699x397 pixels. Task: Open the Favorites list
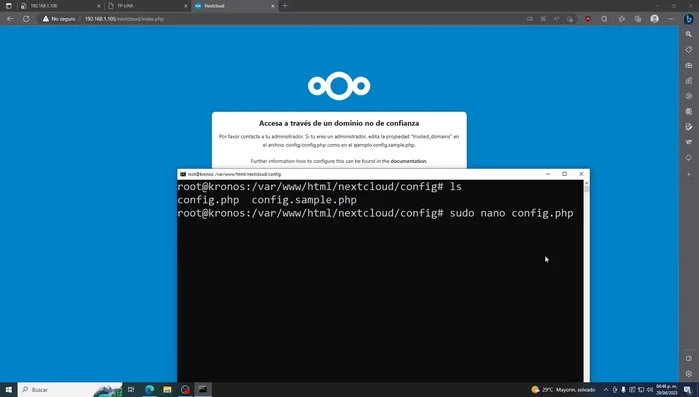click(621, 19)
